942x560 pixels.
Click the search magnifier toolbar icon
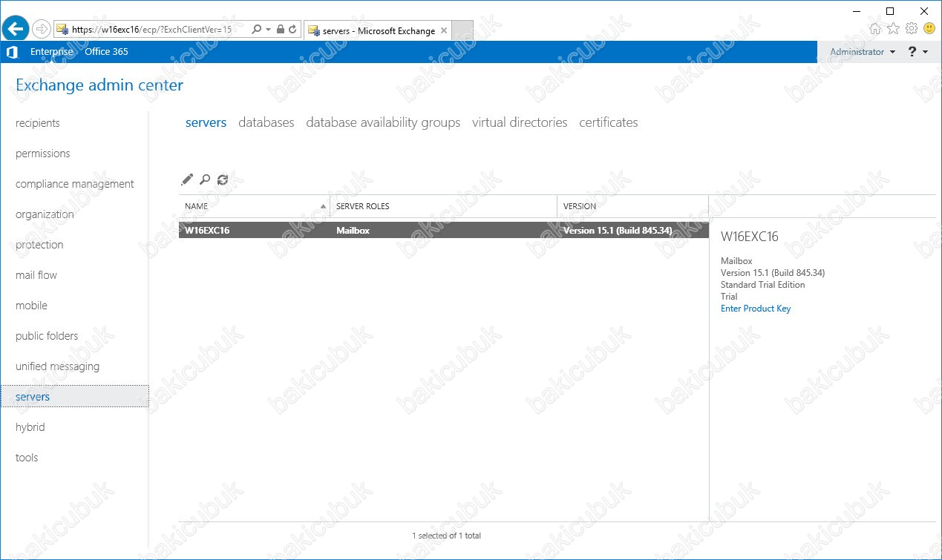coord(205,179)
